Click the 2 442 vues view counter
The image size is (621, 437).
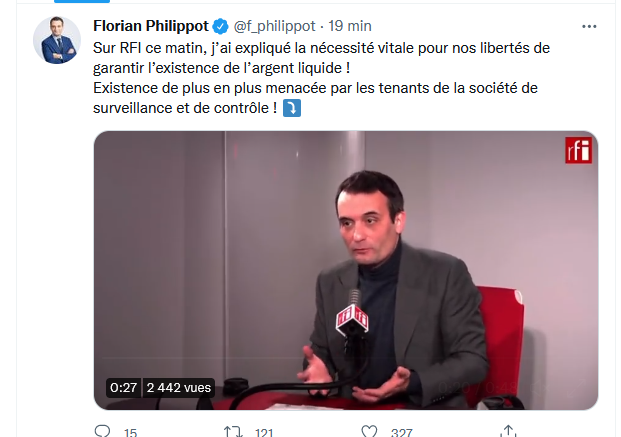[x=179, y=387]
